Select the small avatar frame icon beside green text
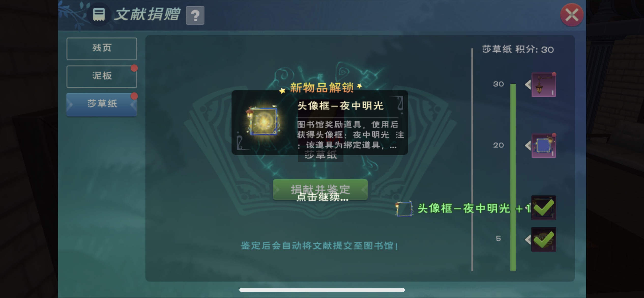The image size is (644, 298). click(x=404, y=209)
